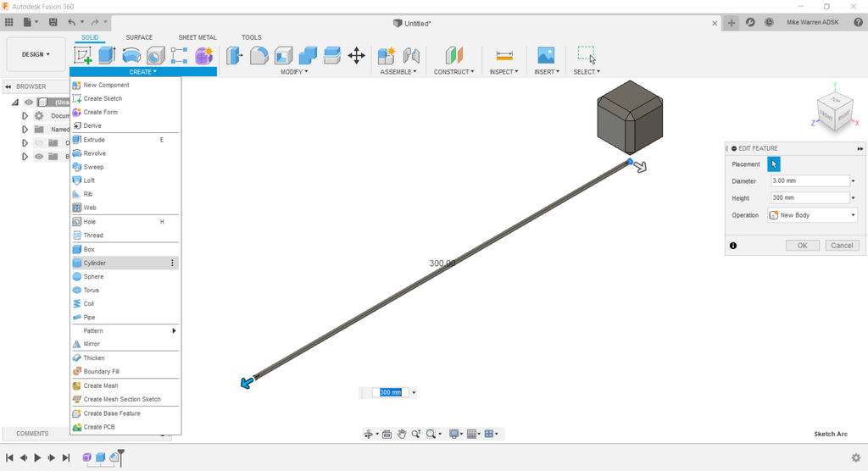The width and height of the screenshot is (868, 471).
Task: Click the job status clock icon
Action: pyautogui.click(x=769, y=22)
